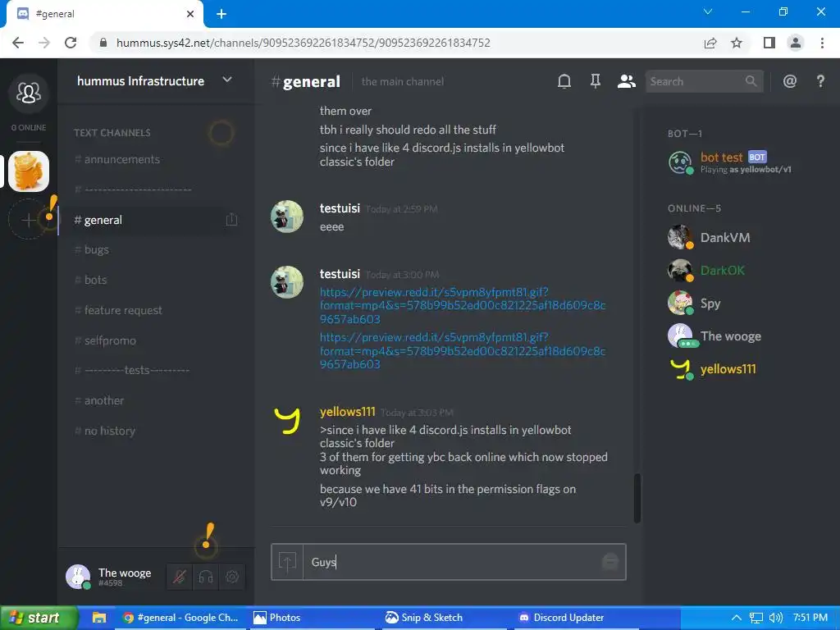Open the emoji picker in message box
Screen dimensions: 840x630
coord(610,562)
